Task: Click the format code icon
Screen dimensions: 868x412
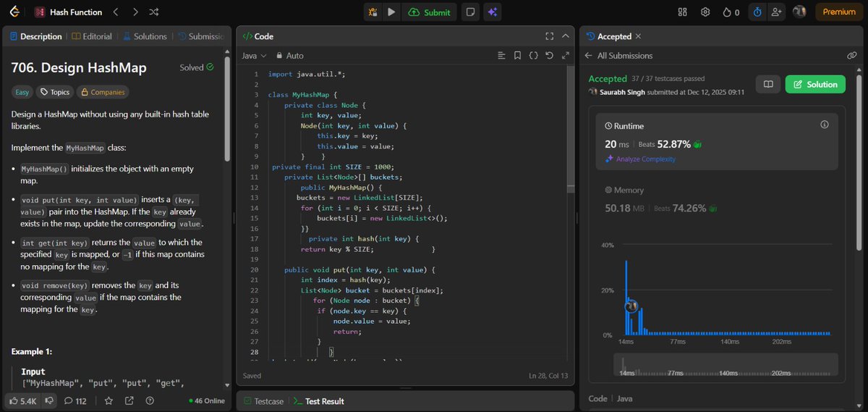Action: tap(502, 56)
